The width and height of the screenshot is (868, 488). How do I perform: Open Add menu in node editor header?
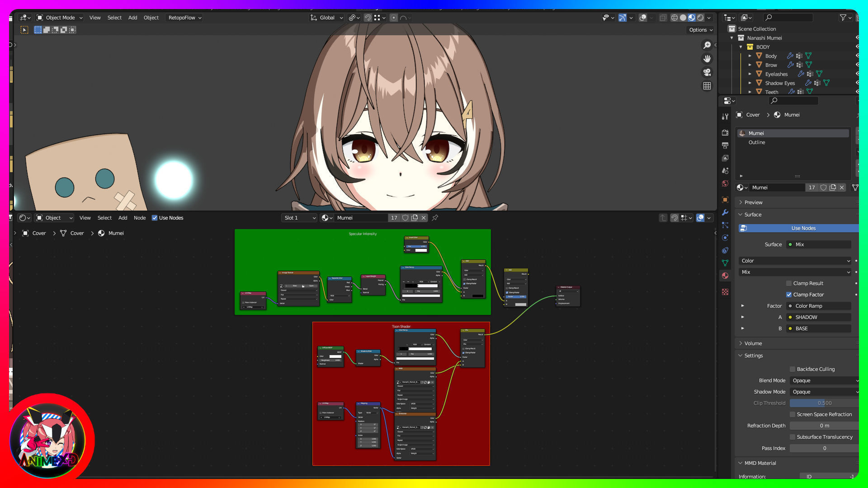coord(123,218)
